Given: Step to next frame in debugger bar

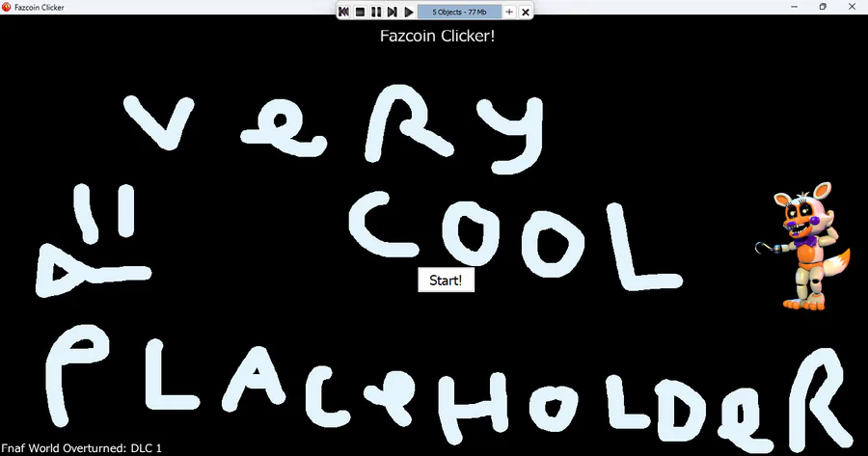Looking at the screenshot, I should coord(392,12).
